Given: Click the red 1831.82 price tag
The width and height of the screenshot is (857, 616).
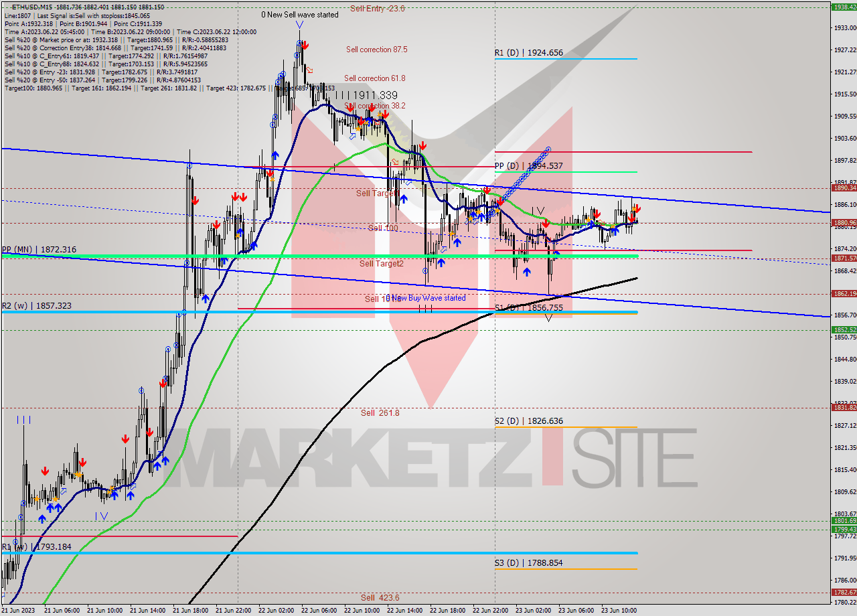Looking at the screenshot, I should click(844, 408).
